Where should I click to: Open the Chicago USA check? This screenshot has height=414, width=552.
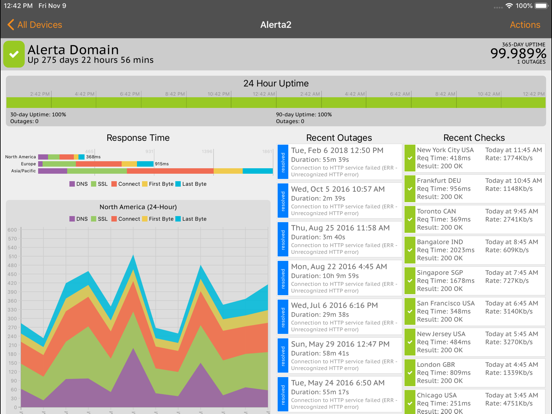pos(475,402)
